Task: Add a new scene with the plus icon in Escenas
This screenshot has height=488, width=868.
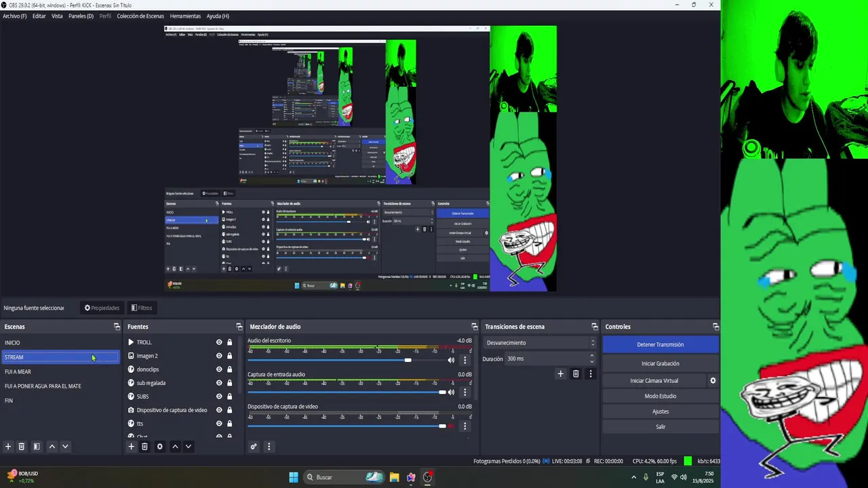Action: [x=8, y=447]
